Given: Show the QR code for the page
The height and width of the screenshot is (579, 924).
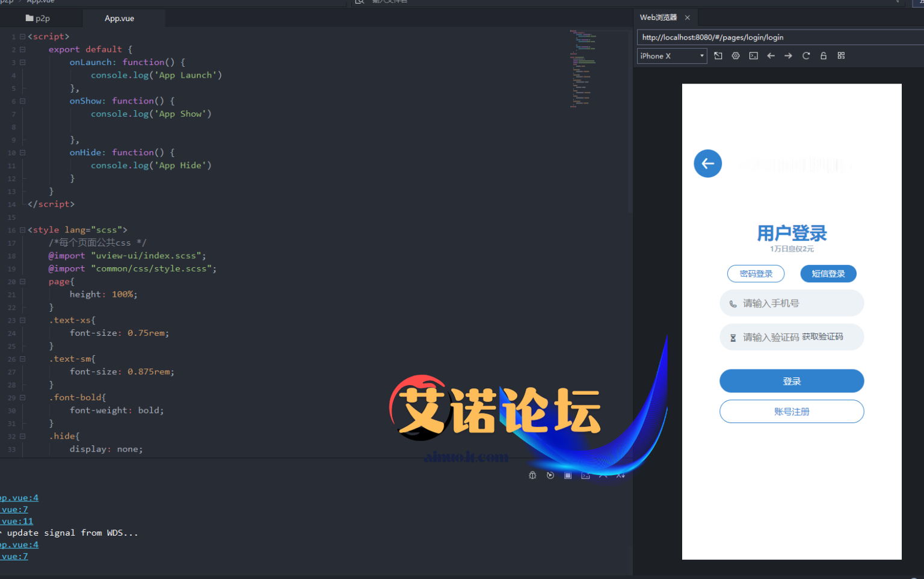Looking at the screenshot, I should pos(841,56).
